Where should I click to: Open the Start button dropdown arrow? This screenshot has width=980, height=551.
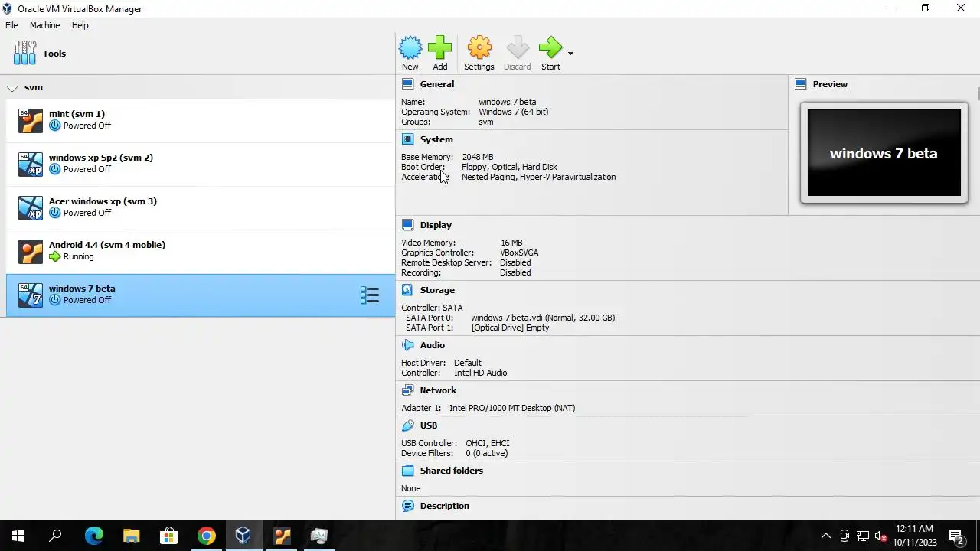pos(570,54)
